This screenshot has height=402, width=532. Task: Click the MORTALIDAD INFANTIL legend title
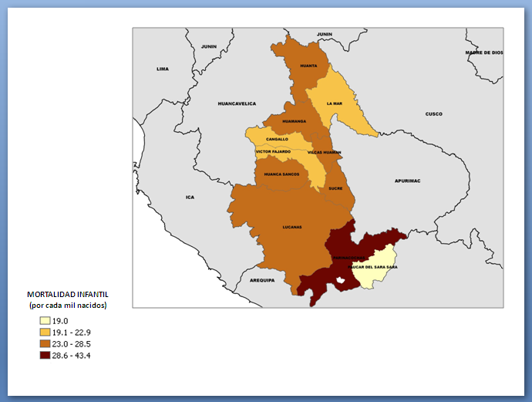(x=68, y=295)
